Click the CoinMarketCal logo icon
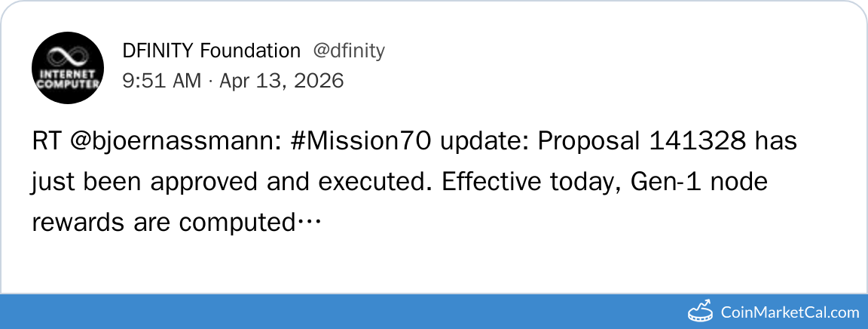Image resolution: width=868 pixels, height=329 pixels. point(701,311)
